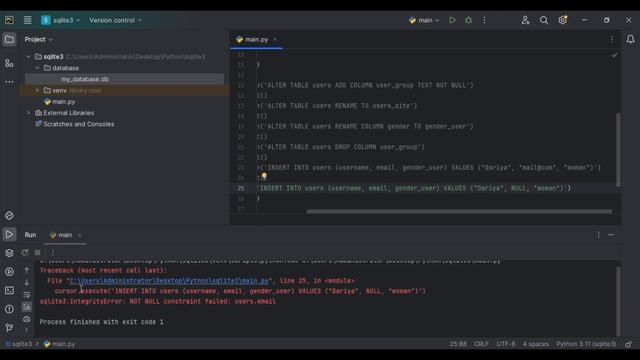Toggle soft-wrap in console output
Screen dimensions: 640x360
point(27,295)
